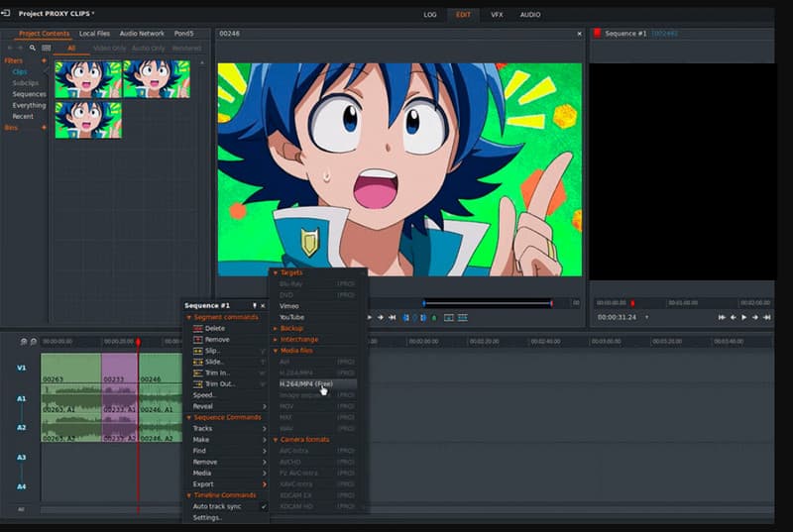This screenshot has height=532, width=793.
Task: Choose the Vimeo export target
Action: click(x=289, y=306)
